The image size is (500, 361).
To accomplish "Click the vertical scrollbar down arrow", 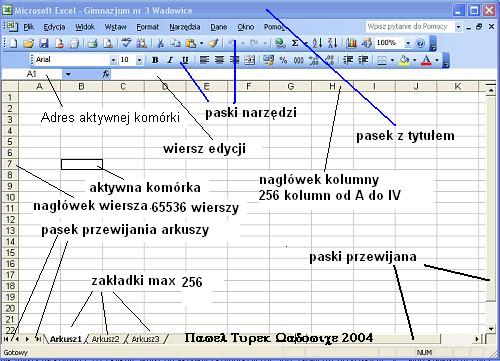I will 491,329.
